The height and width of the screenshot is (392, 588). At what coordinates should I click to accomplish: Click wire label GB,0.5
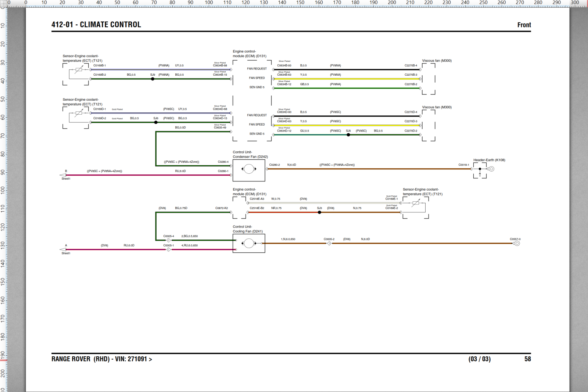point(304,84)
